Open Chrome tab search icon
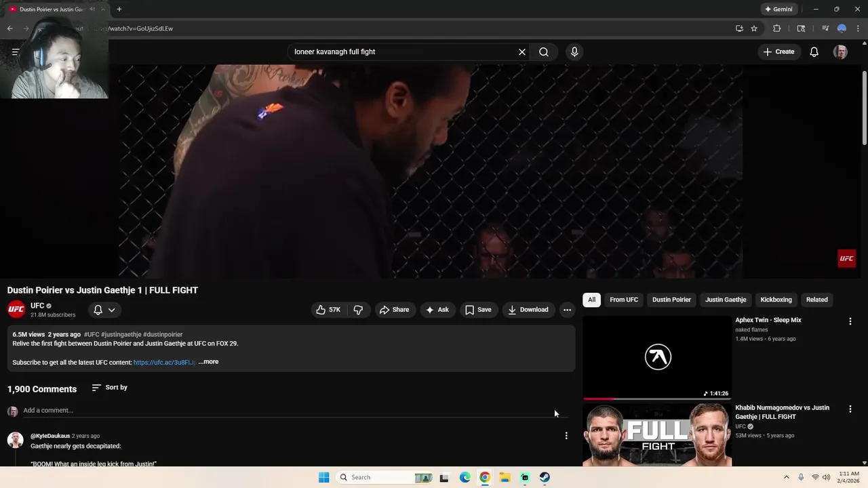This screenshot has width=868, height=488. tap(801, 28)
